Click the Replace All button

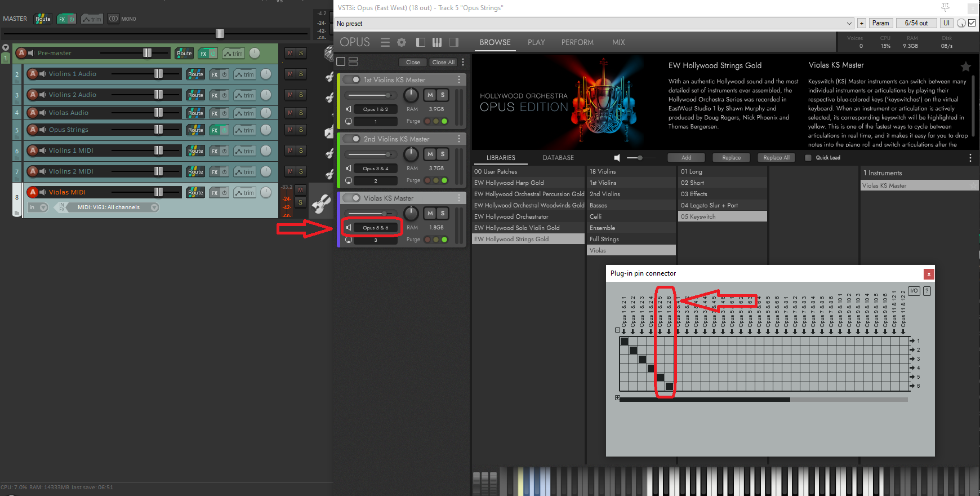click(x=776, y=158)
